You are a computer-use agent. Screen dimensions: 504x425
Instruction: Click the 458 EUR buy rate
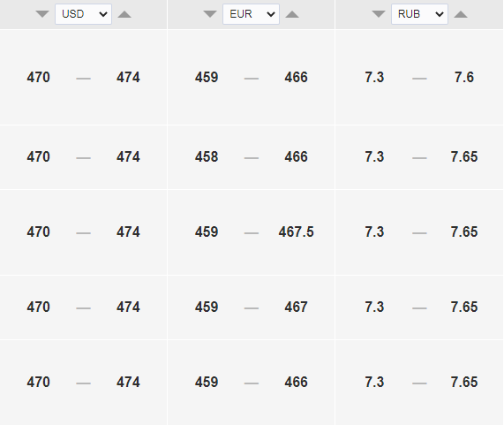click(x=207, y=157)
